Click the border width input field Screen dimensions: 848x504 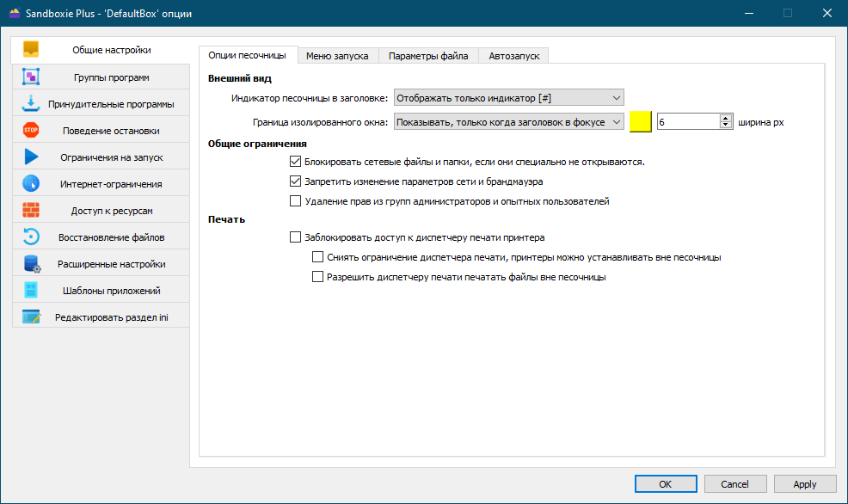pos(688,121)
